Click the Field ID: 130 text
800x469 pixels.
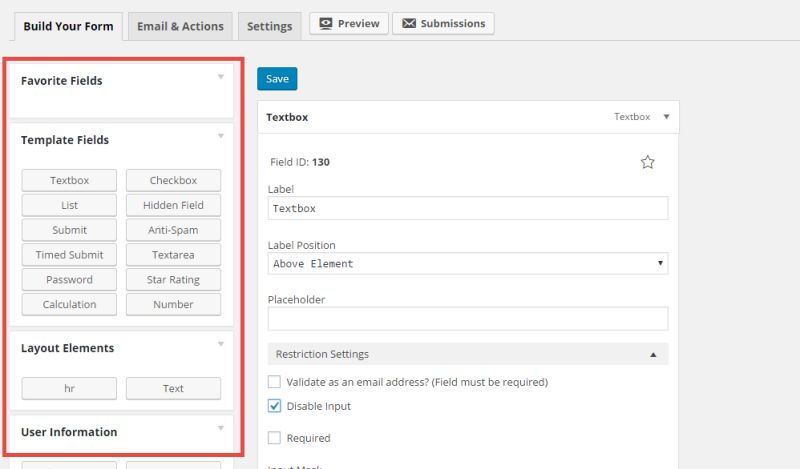tap(300, 162)
